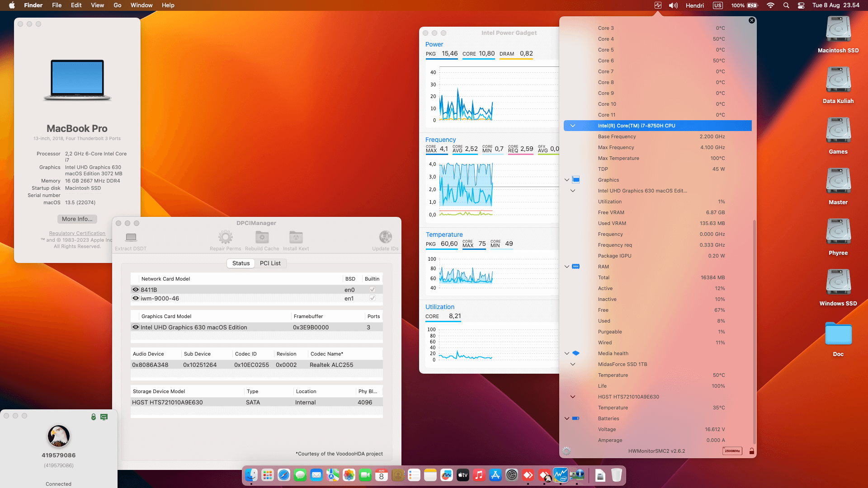Open Control Center in menu bar
Screen dimensions: 868x488
(x=801, y=5)
